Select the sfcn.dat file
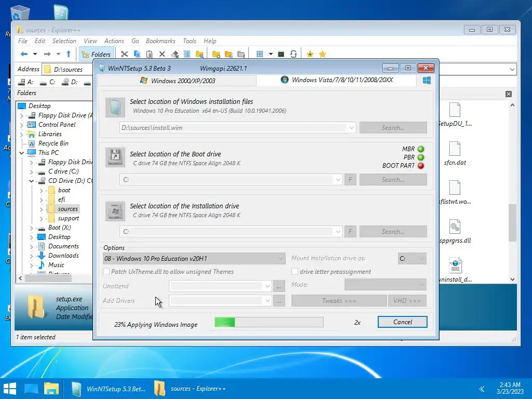 [455, 153]
